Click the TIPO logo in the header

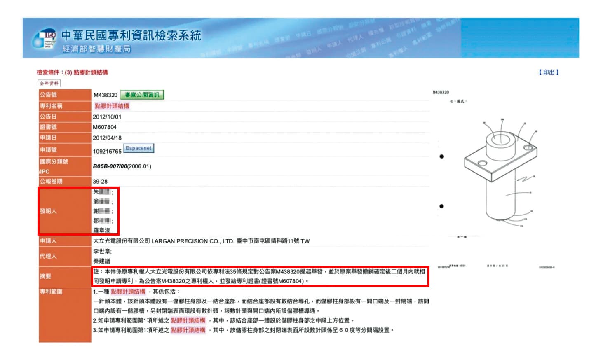(45, 39)
